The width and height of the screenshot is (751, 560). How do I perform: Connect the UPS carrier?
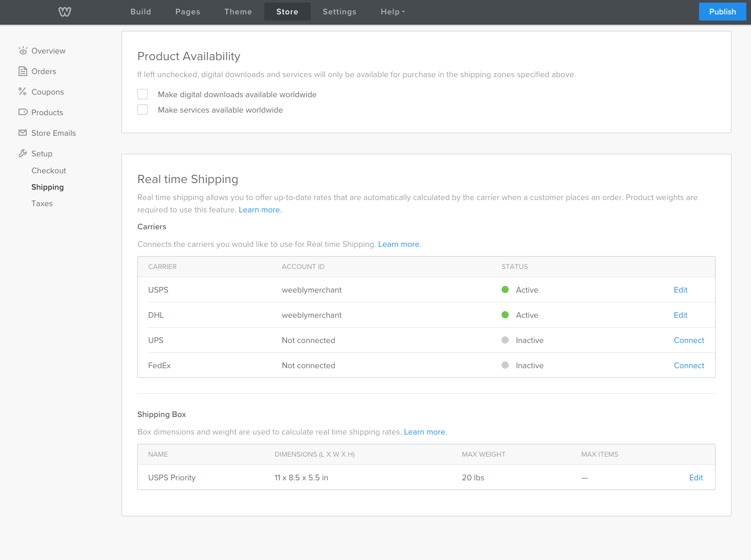tap(689, 340)
